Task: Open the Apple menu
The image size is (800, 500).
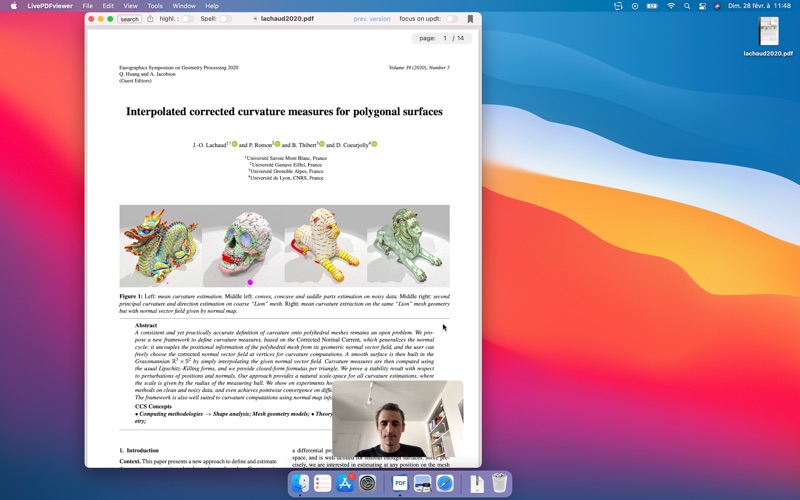Action: click(14, 6)
